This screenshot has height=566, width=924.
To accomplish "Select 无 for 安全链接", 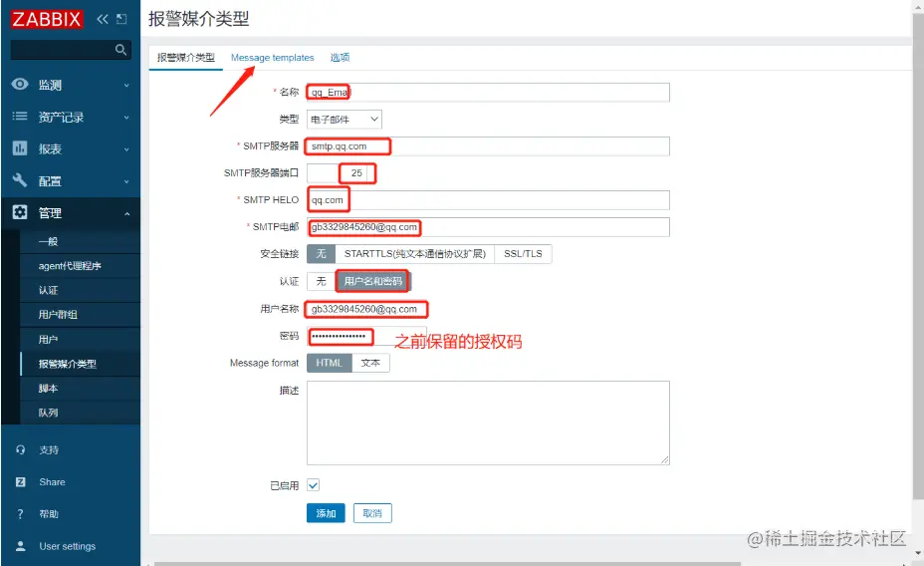I will click(x=322, y=253).
